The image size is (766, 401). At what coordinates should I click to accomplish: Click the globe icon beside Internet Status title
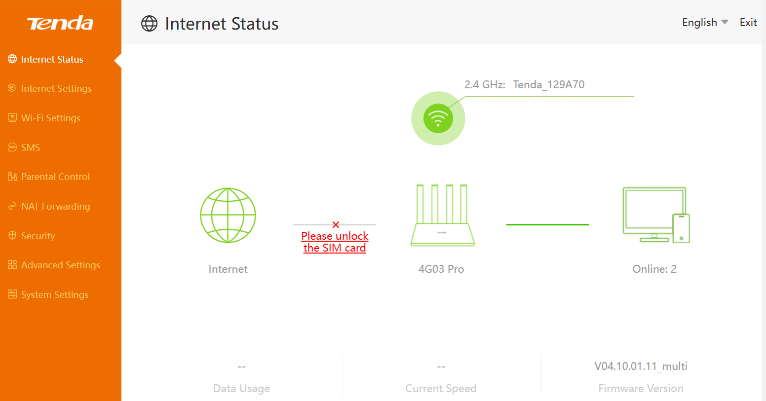click(x=149, y=23)
